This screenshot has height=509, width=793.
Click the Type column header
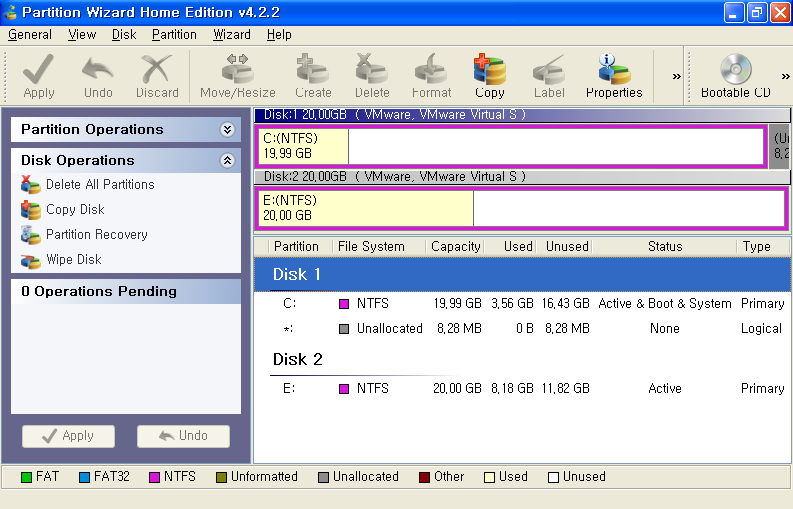(x=763, y=246)
